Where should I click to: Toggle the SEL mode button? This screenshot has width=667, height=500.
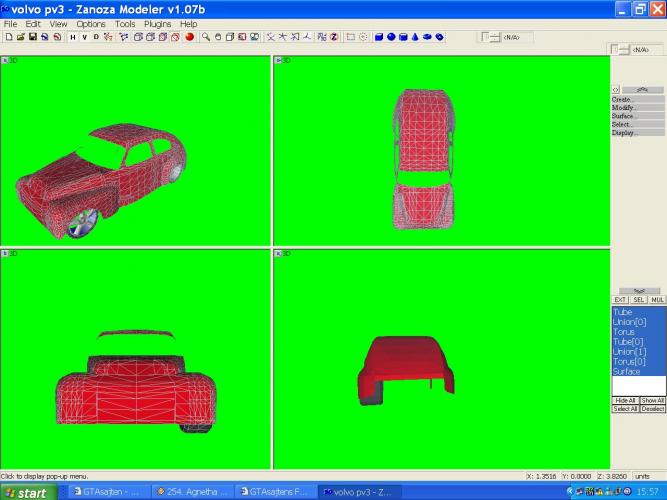point(638,299)
